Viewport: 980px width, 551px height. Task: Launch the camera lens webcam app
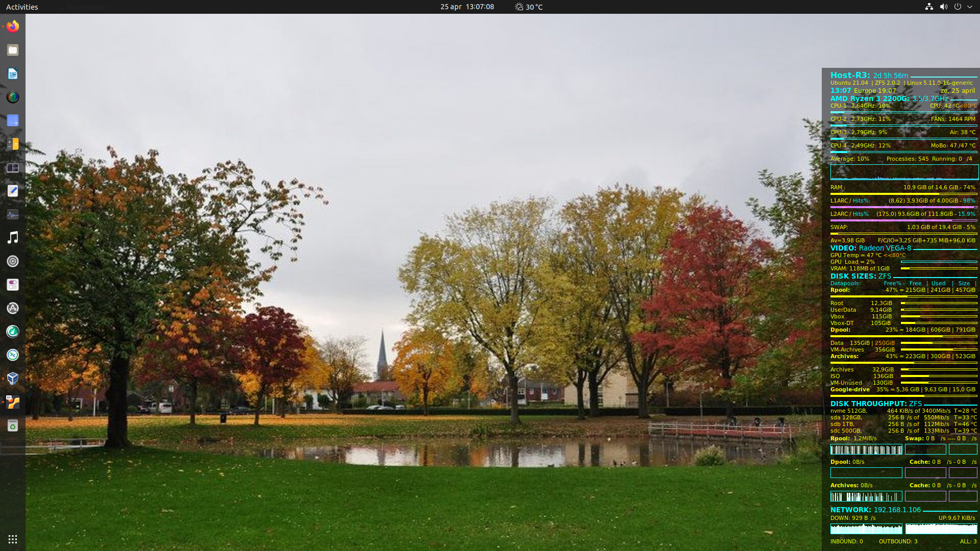tap(13, 97)
